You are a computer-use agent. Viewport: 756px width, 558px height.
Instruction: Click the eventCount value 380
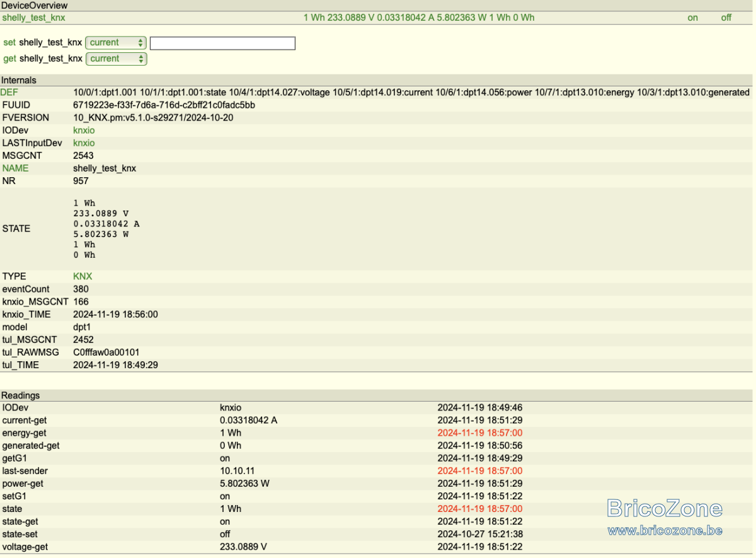pyautogui.click(x=81, y=289)
